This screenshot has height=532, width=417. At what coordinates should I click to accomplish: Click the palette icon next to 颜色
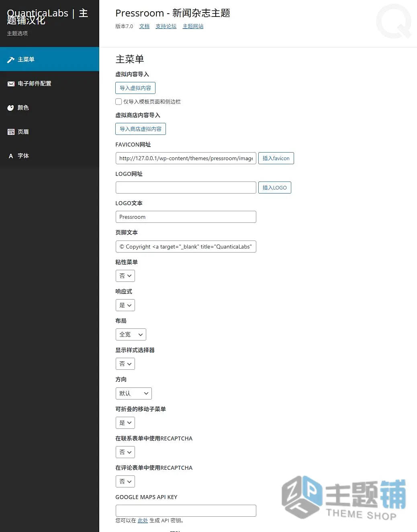[x=11, y=108]
